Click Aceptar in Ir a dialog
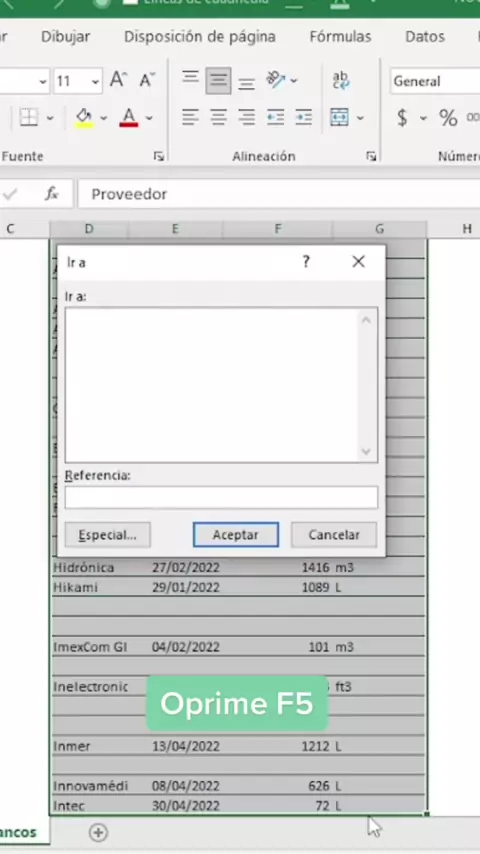Image resolution: width=480 pixels, height=854 pixels. [x=235, y=535]
